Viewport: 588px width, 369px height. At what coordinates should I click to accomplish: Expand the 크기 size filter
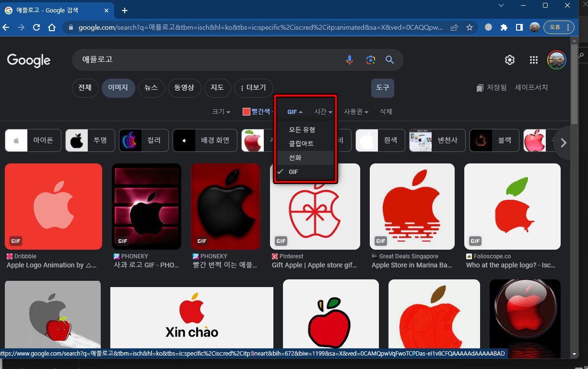coord(221,112)
